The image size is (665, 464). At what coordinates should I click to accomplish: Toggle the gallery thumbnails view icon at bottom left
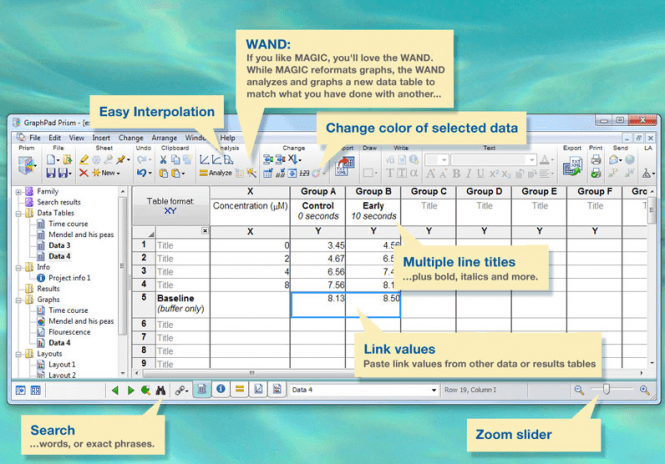(x=36, y=390)
